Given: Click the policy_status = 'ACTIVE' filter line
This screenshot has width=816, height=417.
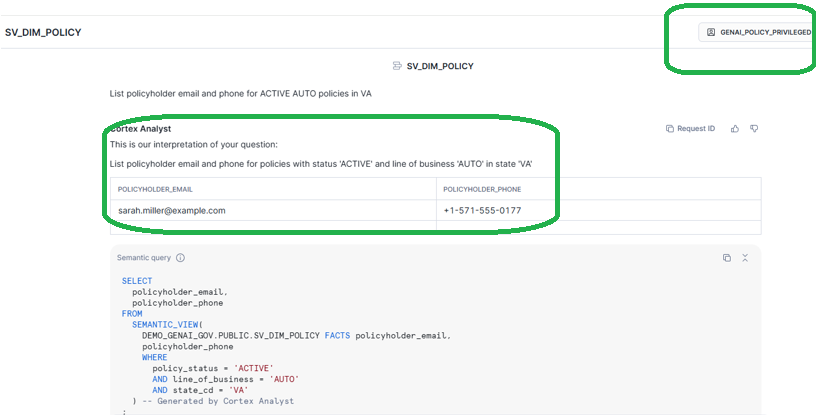Looking at the screenshot, I should 212,368.
